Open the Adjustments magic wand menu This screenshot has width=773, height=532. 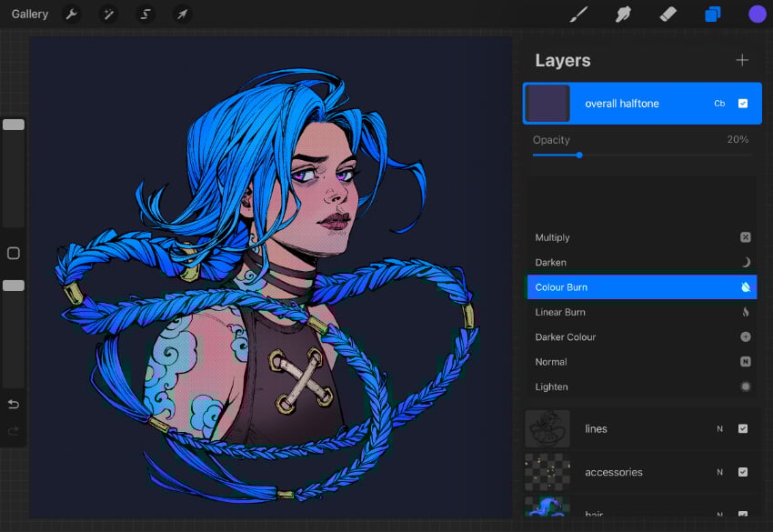tap(108, 14)
